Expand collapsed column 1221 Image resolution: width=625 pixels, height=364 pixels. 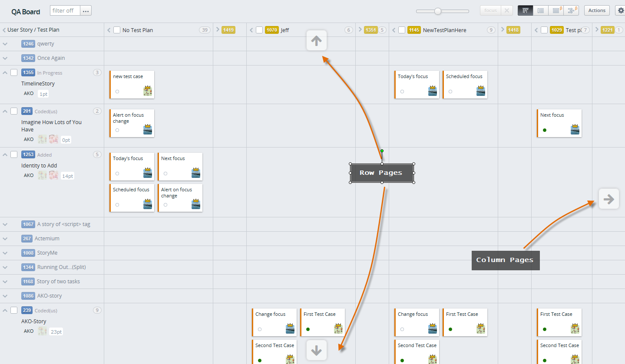coord(597,30)
